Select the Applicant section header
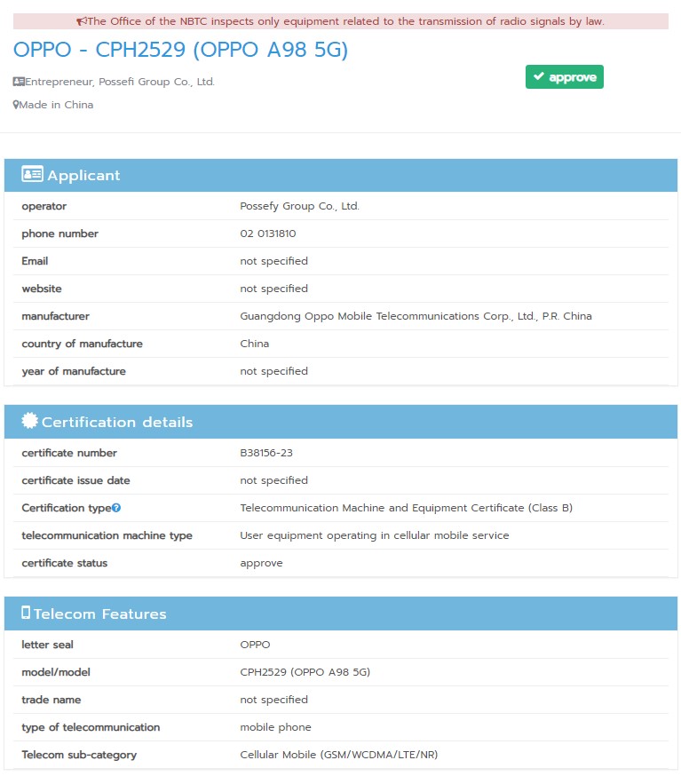 [341, 175]
